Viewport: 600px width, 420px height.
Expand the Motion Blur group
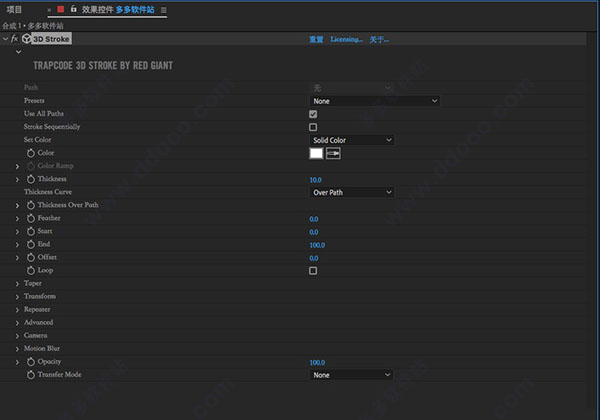[x=17, y=349]
